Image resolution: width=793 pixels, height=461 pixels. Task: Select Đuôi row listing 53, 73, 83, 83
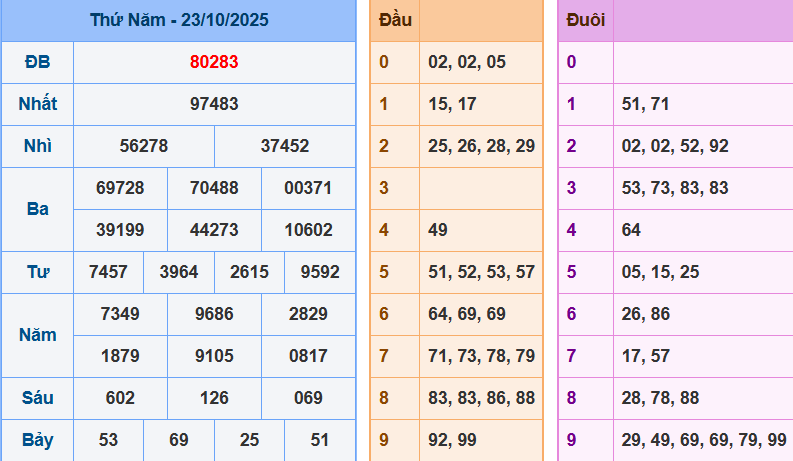[x=674, y=188]
